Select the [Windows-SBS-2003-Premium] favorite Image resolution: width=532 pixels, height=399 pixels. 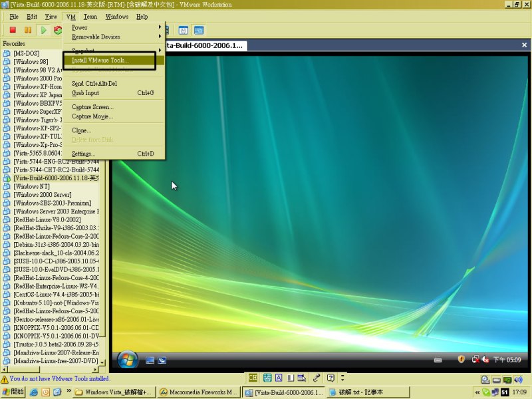pyautogui.click(x=53, y=203)
